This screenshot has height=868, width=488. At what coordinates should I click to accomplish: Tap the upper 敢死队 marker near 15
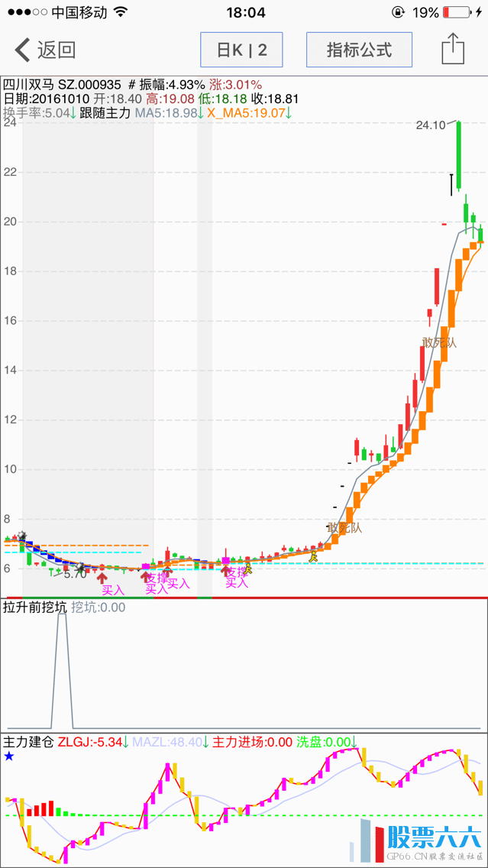(439, 342)
